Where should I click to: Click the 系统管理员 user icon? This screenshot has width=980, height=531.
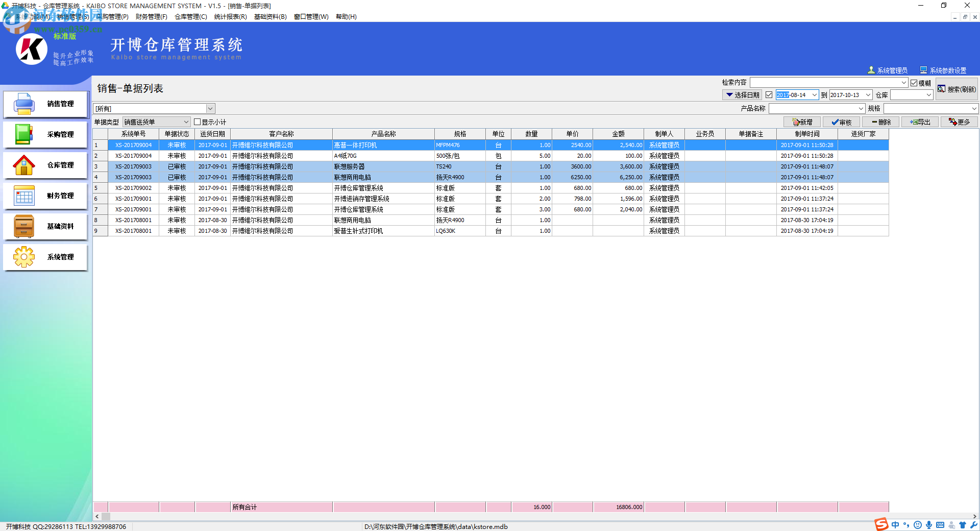[871, 70]
